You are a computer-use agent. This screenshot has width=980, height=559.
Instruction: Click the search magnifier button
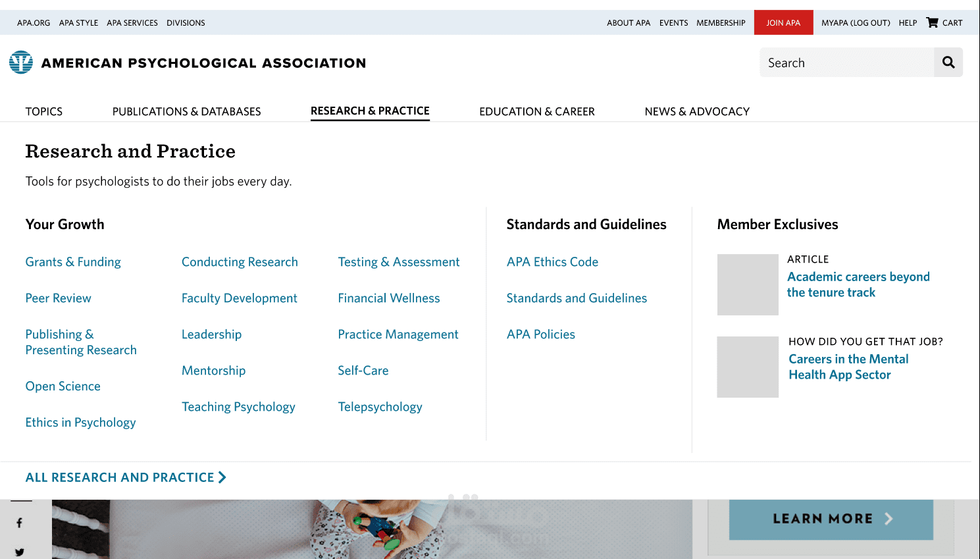coord(948,63)
